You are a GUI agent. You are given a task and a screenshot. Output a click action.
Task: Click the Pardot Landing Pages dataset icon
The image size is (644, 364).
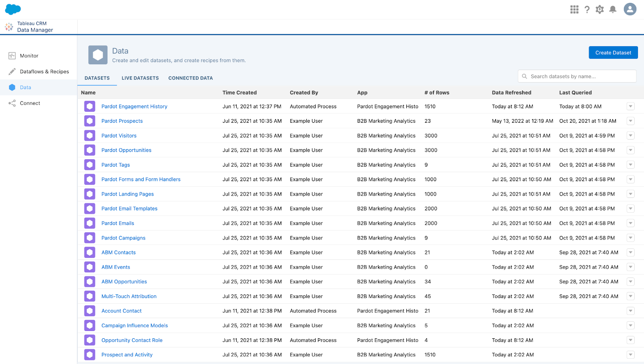(90, 194)
